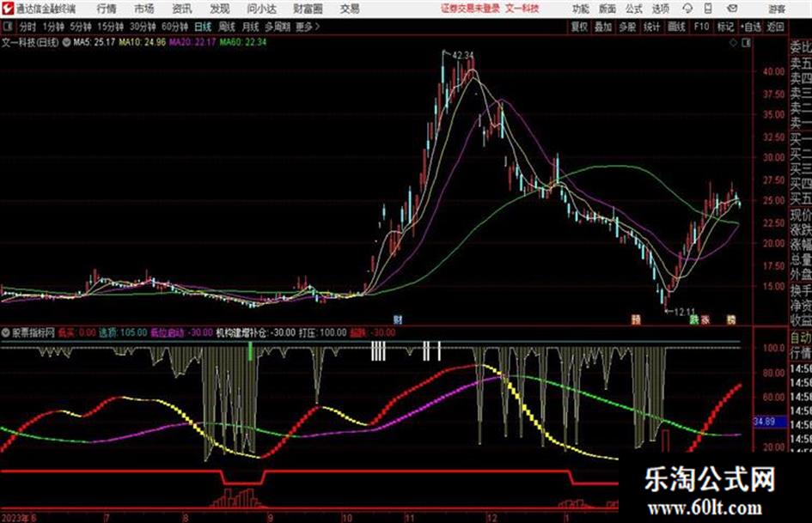Screen dimensions: 812x523
Task: Click the 返回 back button
Action: (776, 27)
